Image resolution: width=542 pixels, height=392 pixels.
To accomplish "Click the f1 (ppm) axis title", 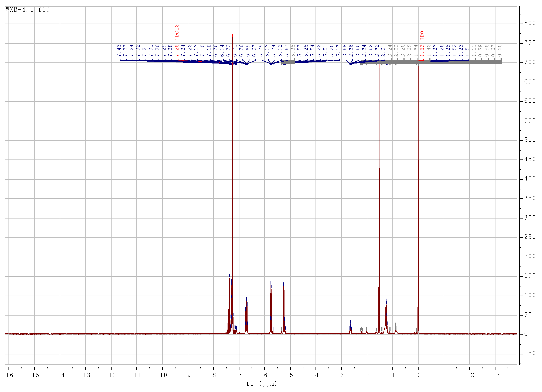I will pos(262,384).
